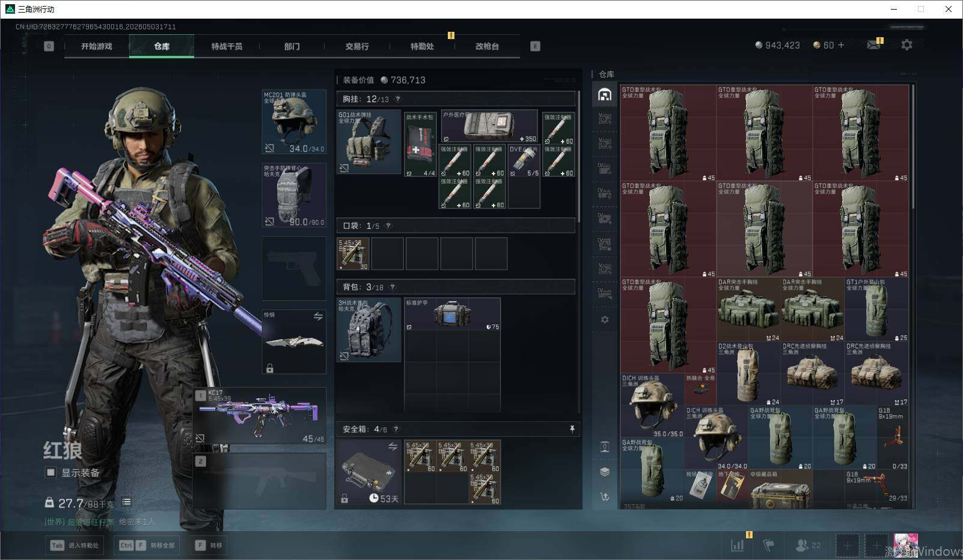Viewport: 963px width, 560px height.
Task: Open the layers stack icon in warehouse sidebar
Action: click(x=605, y=472)
